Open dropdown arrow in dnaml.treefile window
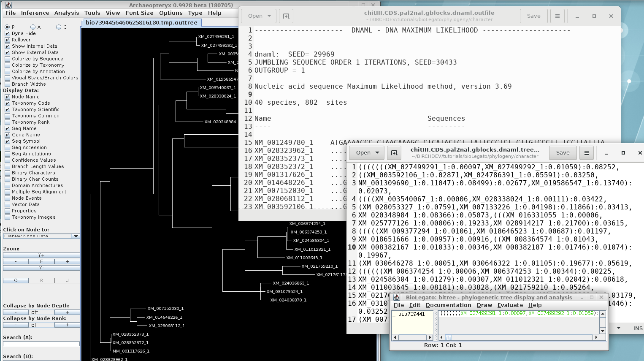 (x=377, y=153)
